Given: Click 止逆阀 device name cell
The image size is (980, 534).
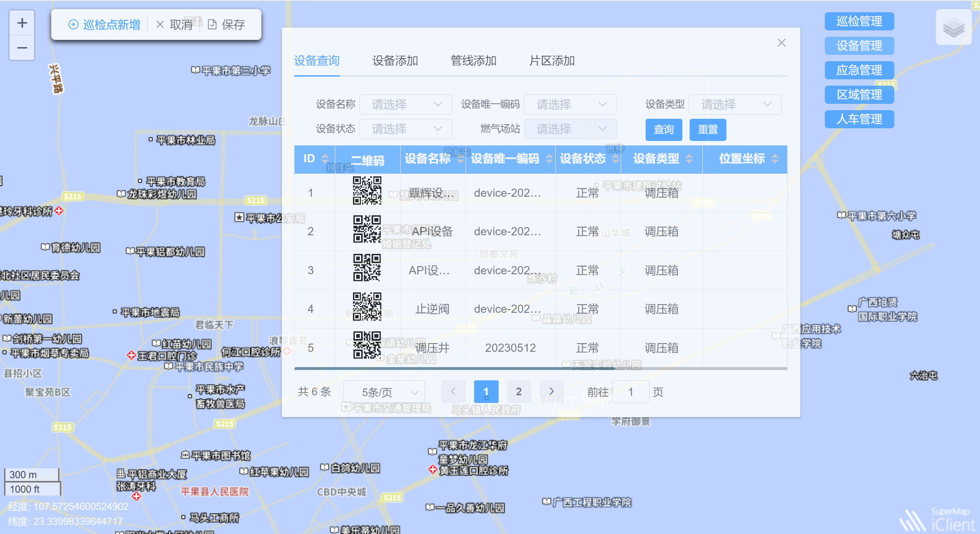Looking at the screenshot, I should pos(433,309).
